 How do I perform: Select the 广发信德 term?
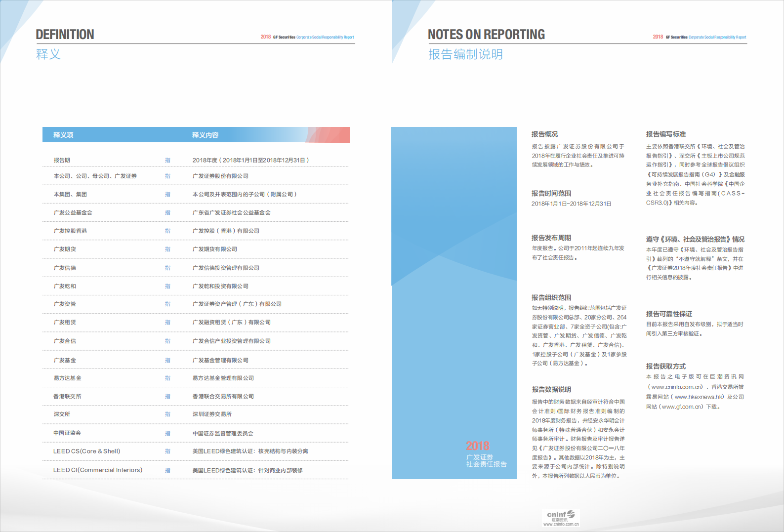tap(65, 268)
